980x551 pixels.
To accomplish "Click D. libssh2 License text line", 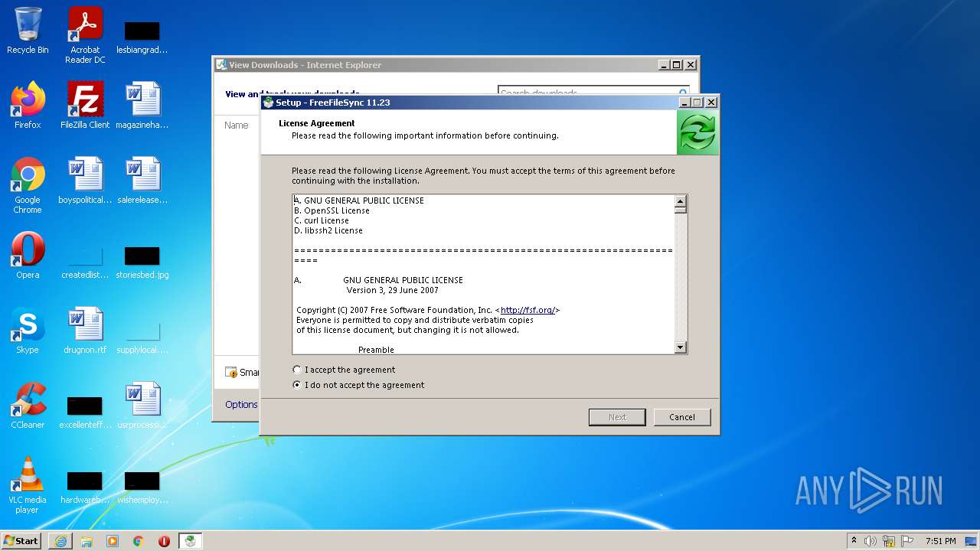I will (328, 230).
